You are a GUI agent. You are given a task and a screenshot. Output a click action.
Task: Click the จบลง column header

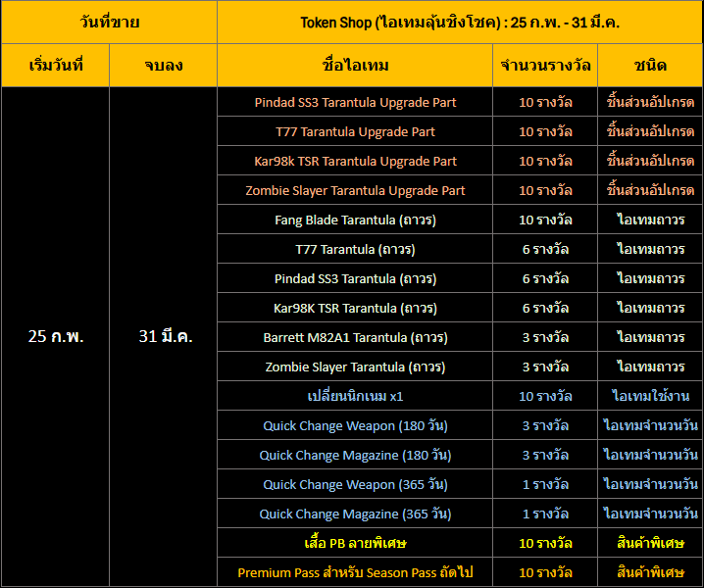165,66
